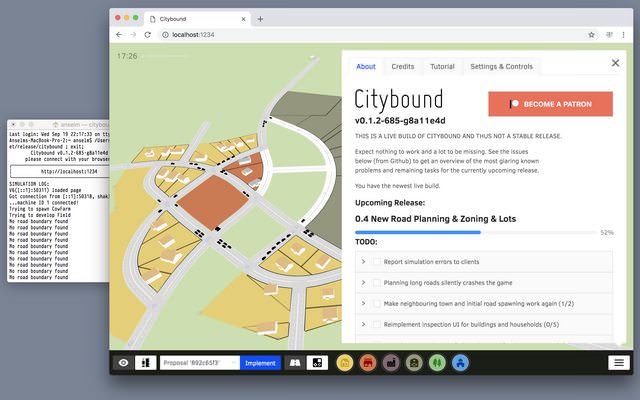
Task: Click the large orange commercial block on map
Action: point(212,202)
